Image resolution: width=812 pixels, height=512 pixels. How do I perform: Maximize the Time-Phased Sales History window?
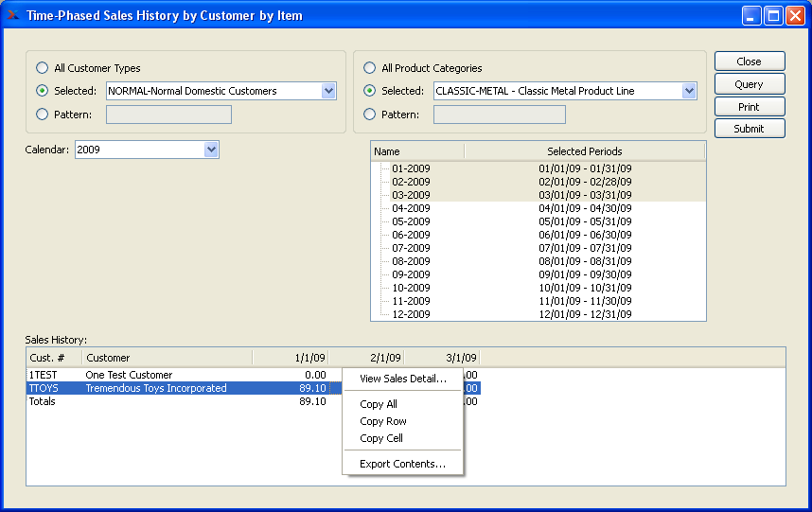pyautogui.click(x=773, y=16)
